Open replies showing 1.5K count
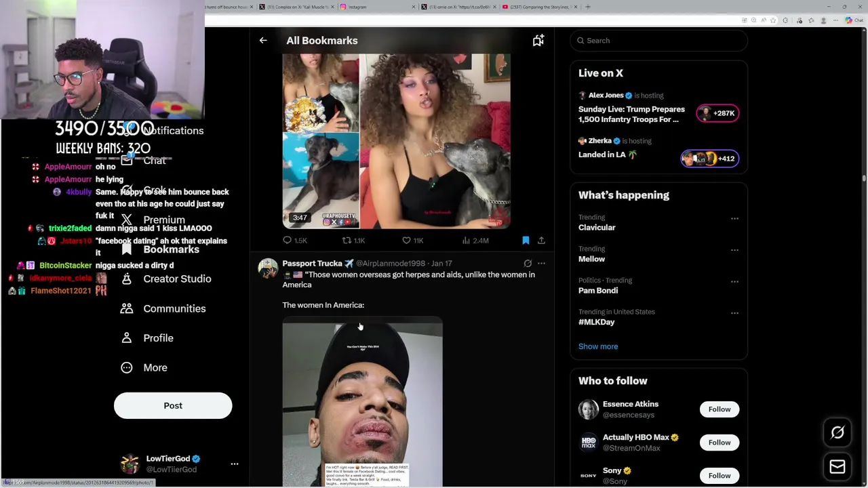 coord(295,241)
